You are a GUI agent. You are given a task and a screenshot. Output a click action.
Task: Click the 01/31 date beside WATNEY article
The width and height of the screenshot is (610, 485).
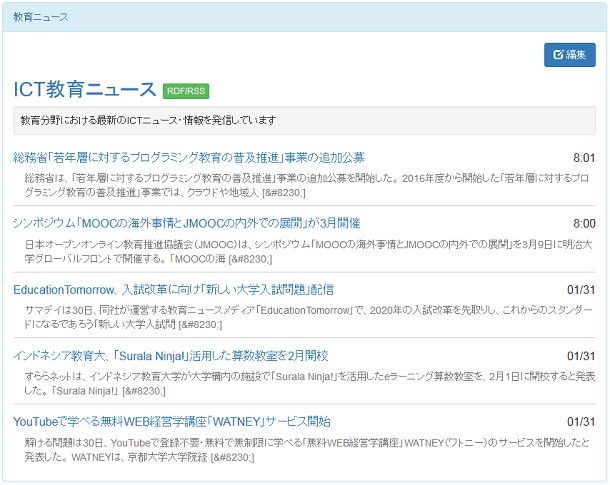click(581, 422)
